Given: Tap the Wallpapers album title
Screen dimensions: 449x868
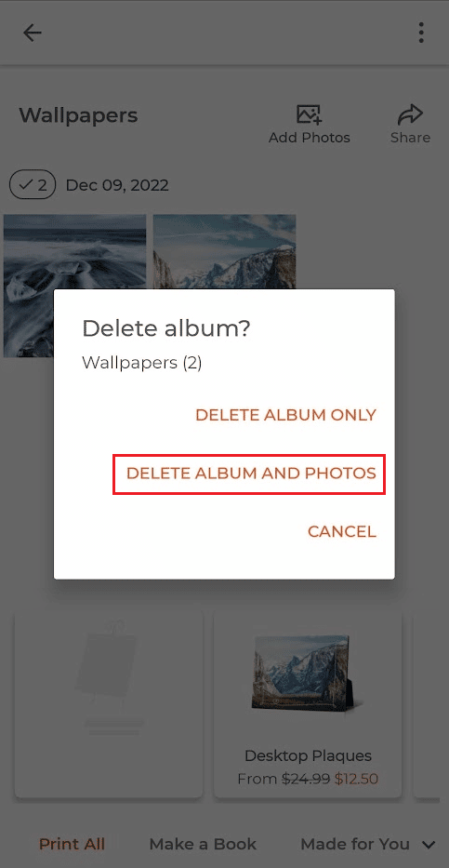Looking at the screenshot, I should pyautogui.click(x=78, y=116).
